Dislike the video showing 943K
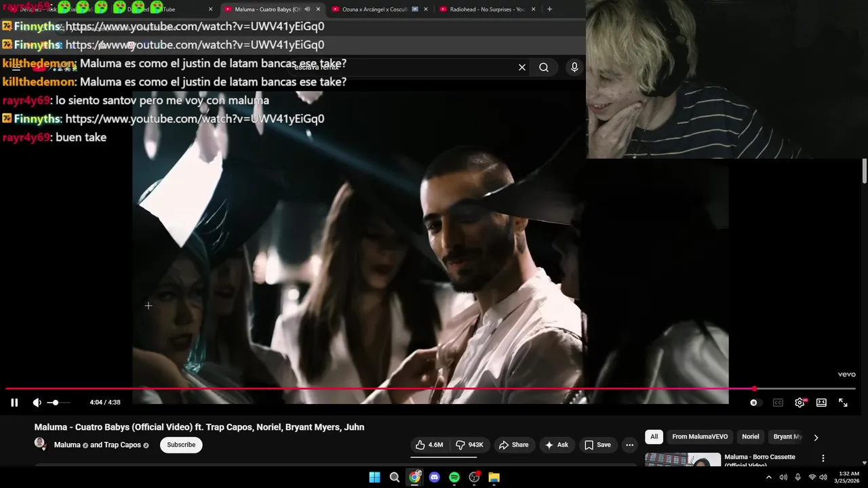868x488 pixels. pos(469,445)
